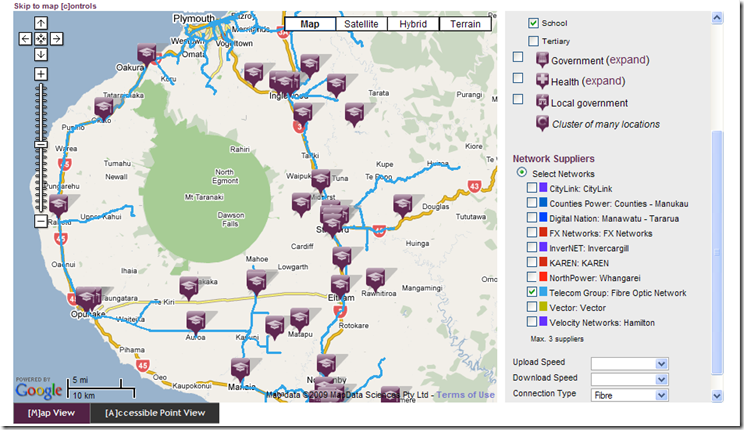
Task: Click the map zoom slider handle
Action: (41, 145)
